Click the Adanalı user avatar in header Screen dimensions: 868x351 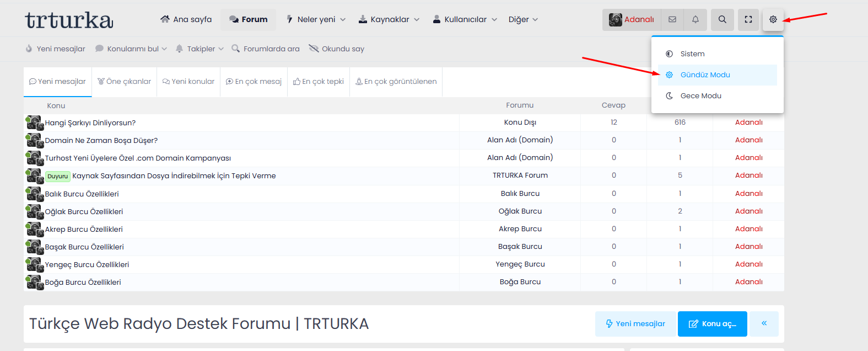click(616, 20)
